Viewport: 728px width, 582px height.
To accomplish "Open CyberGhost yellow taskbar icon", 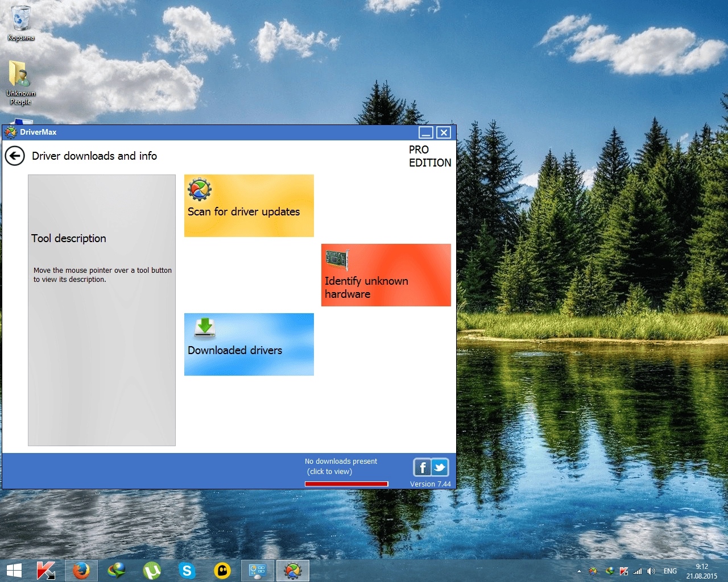I will coord(222,571).
